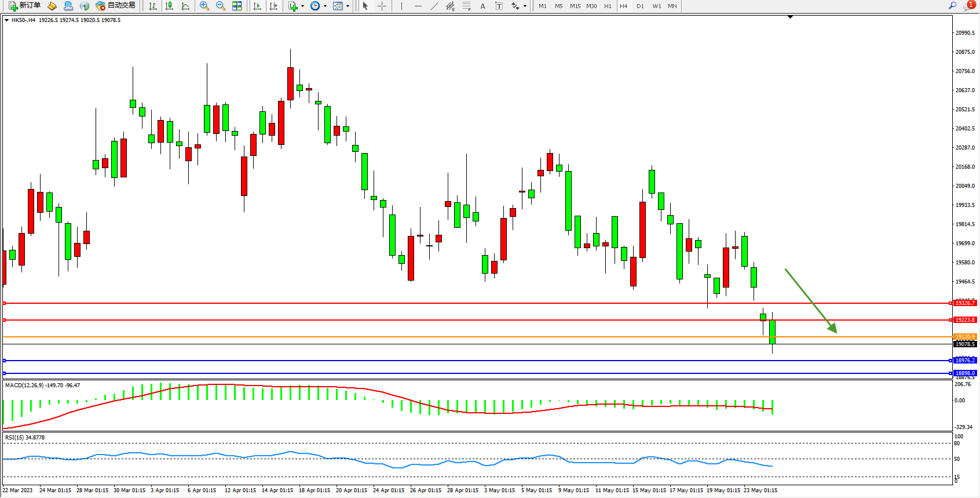Screen dimensions: 980x498
Task: Click the zoom out magnifier icon
Action: click(x=221, y=6)
